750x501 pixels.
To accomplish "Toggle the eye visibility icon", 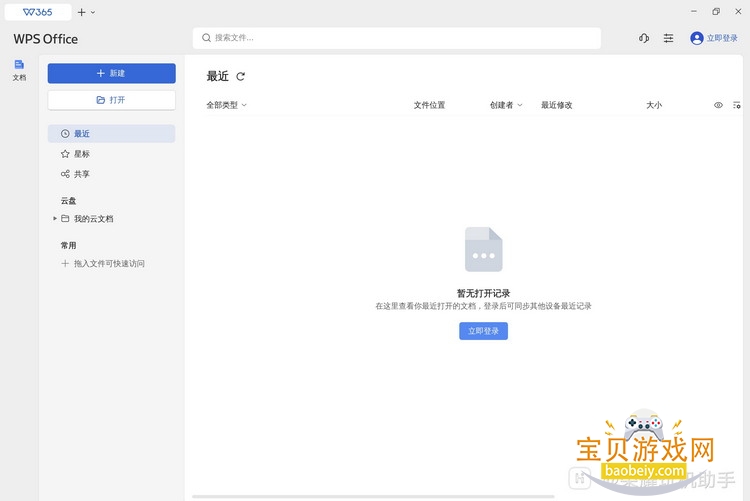I will point(718,105).
